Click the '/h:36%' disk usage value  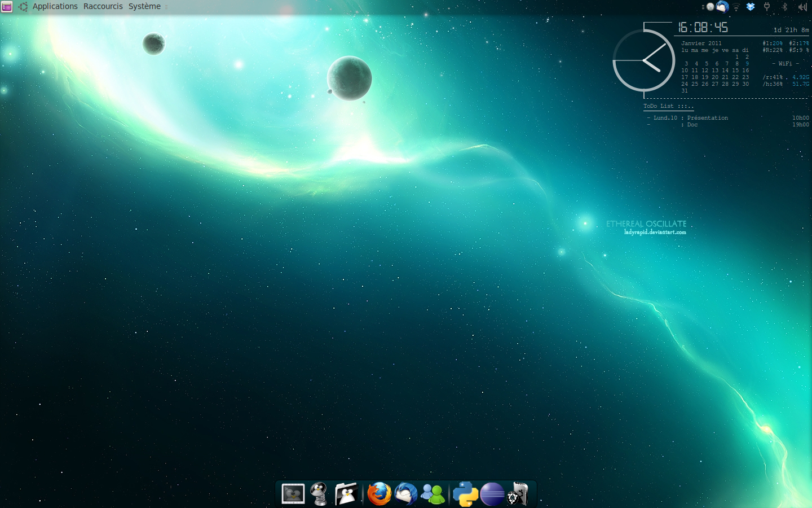[773, 84]
